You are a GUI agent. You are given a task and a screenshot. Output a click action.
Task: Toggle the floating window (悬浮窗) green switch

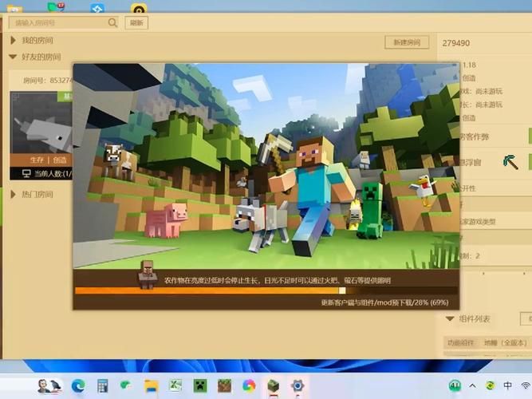pyautogui.click(x=530, y=162)
